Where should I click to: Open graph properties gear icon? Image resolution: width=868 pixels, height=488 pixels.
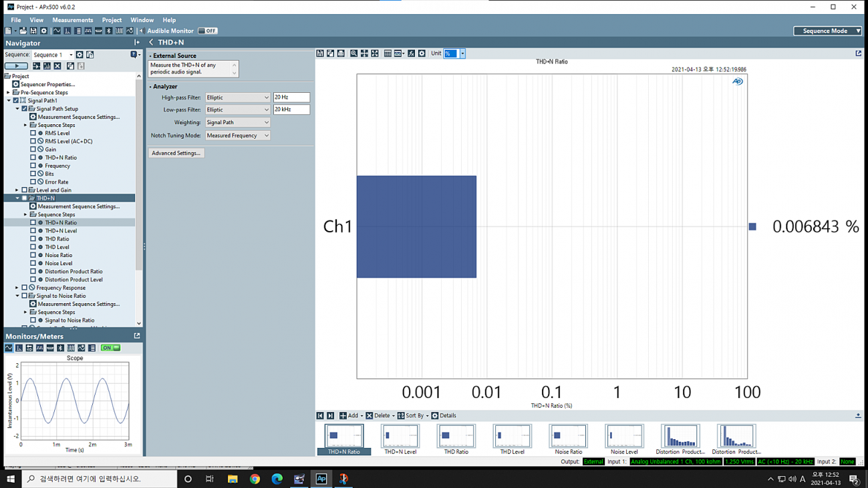click(422, 53)
